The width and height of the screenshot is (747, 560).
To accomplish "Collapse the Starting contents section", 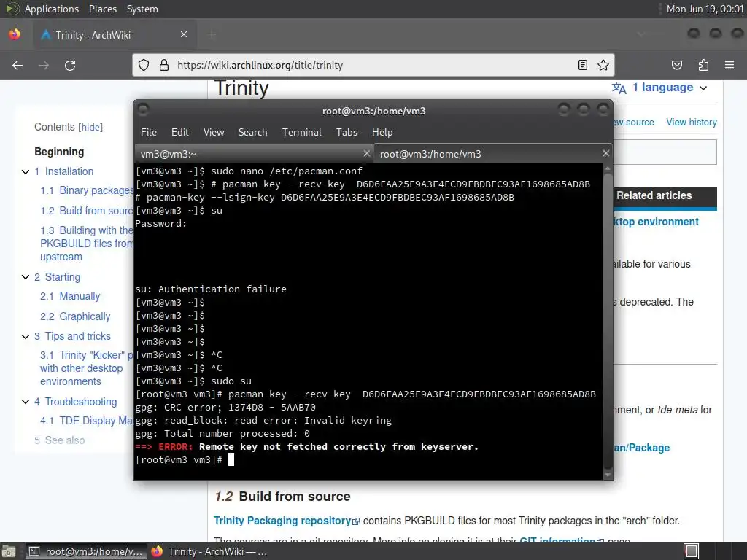I will coord(26,277).
